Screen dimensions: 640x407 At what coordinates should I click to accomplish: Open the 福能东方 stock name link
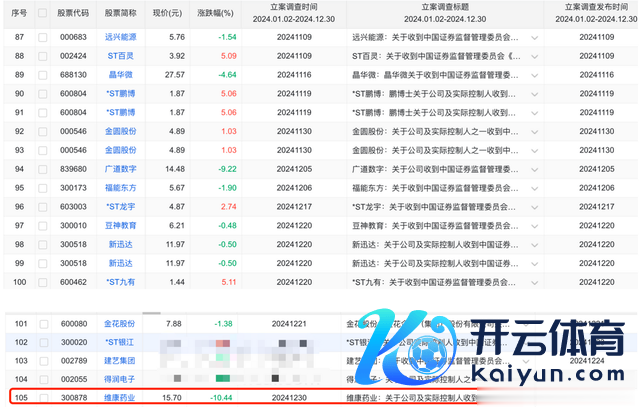(121, 187)
